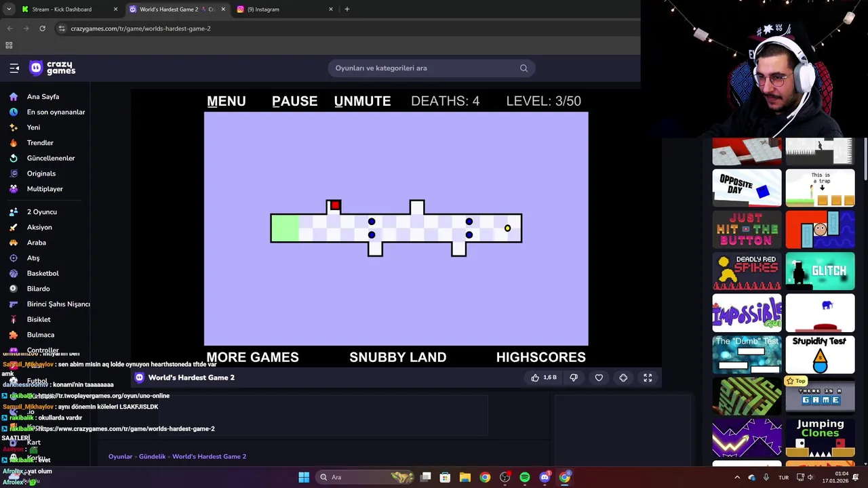
Task: Click the search magnifier icon
Action: 524,68
